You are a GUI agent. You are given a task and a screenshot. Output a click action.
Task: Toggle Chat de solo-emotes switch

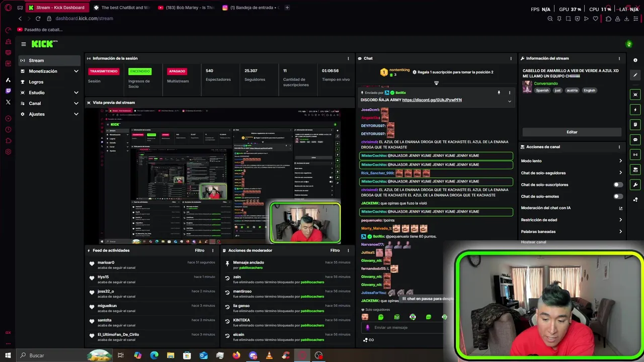618,196
